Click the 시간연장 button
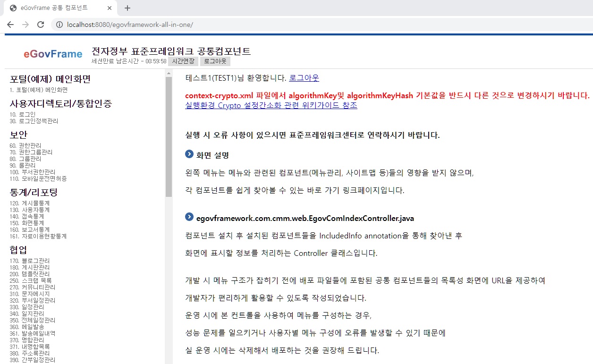The image size is (593, 364). pos(183,61)
